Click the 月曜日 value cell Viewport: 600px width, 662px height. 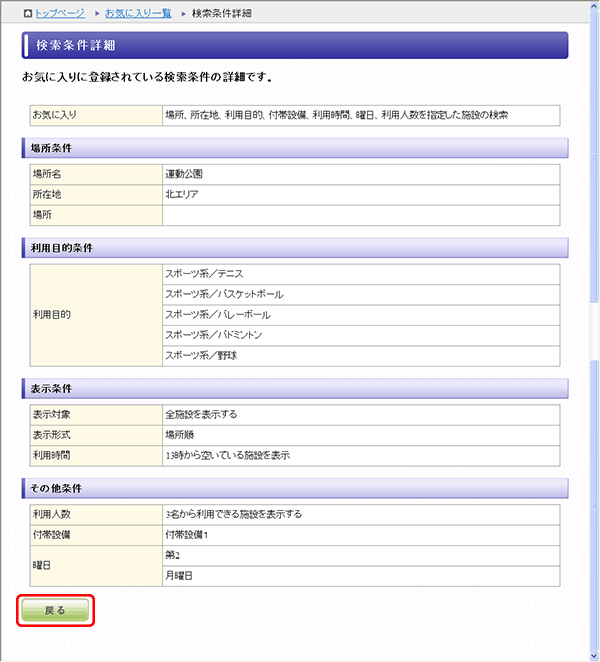pos(361,576)
